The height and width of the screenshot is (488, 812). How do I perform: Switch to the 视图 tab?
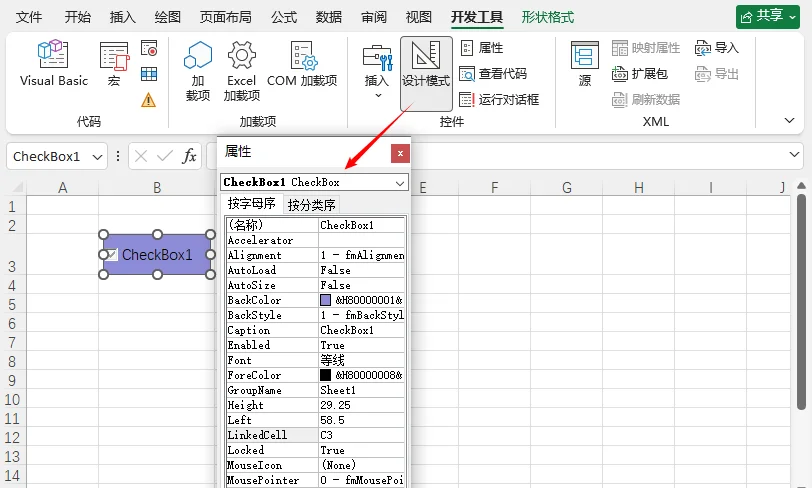tap(419, 17)
